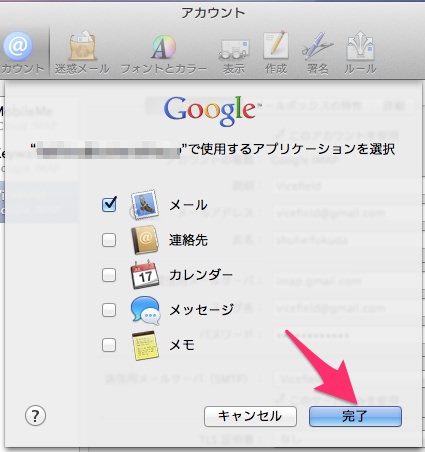This screenshot has width=425, height=452.
Task: Enable the 連絡先 checkbox
Action: [x=109, y=240]
